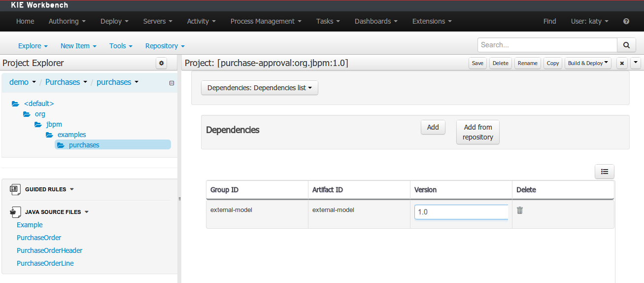The height and width of the screenshot is (283, 644).
Task: Collapse the breadcrumb panel with minus icon
Action: [x=171, y=83]
